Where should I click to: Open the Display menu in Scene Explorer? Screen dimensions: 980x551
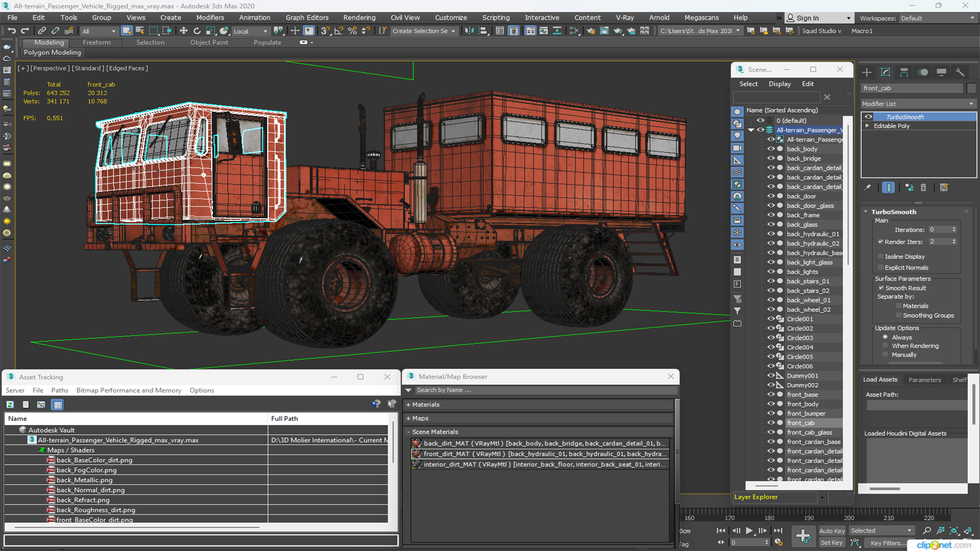tap(779, 84)
